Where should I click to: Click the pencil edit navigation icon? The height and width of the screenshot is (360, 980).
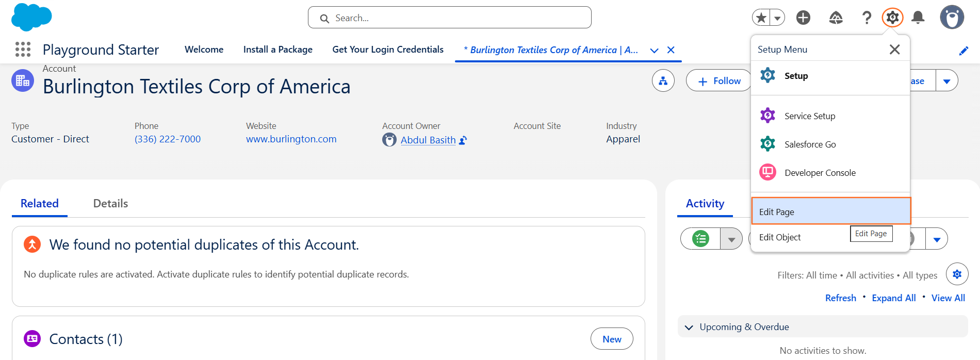point(963,51)
